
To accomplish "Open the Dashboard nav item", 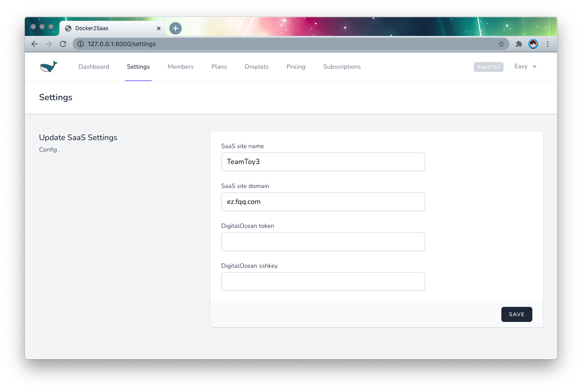I will pos(94,67).
